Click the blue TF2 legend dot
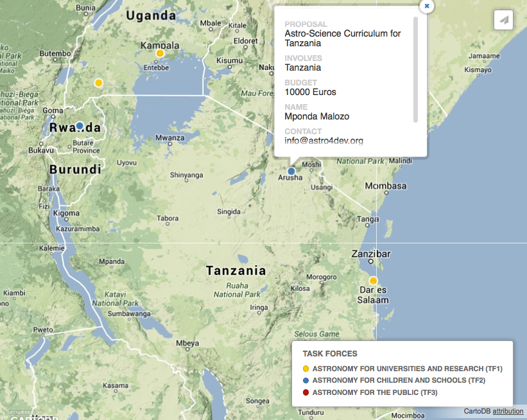The height and width of the screenshot is (420, 527). [305, 380]
